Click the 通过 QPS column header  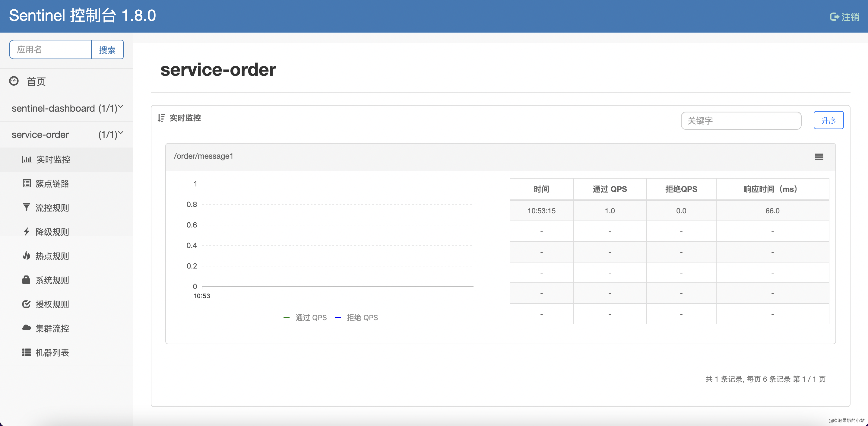tap(610, 189)
